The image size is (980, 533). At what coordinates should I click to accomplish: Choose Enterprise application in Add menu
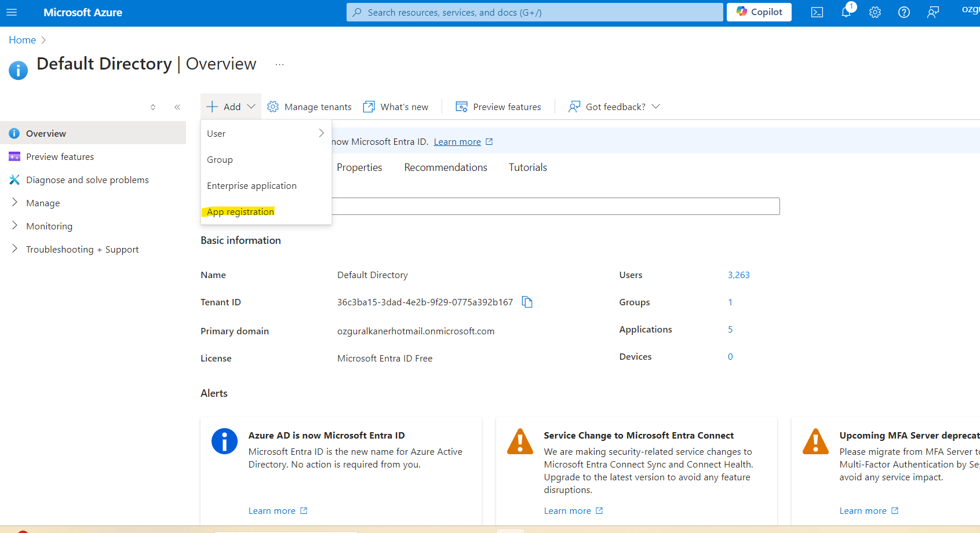pyautogui.click(x=252, y=186)
